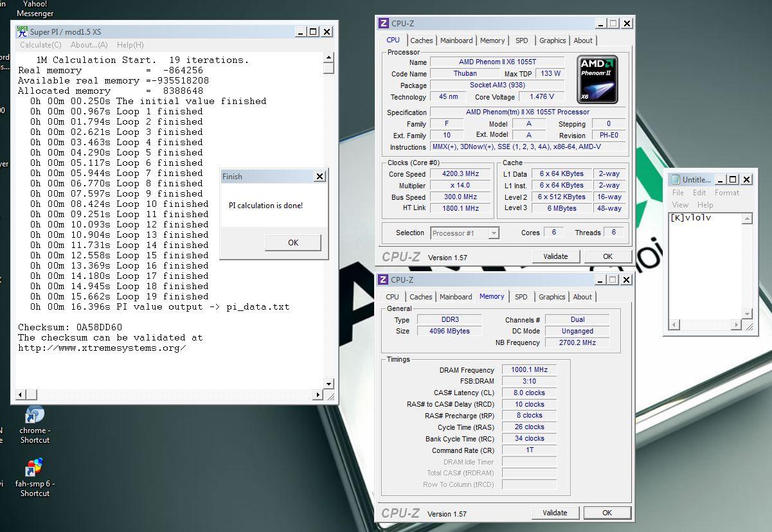
Task: Click the DRAM Frequency value 1000.1 MHz
Action: 530,370
